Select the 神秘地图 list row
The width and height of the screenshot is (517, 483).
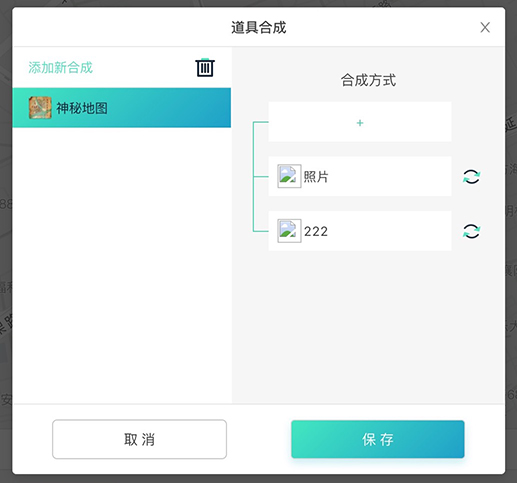coord(122,108)
